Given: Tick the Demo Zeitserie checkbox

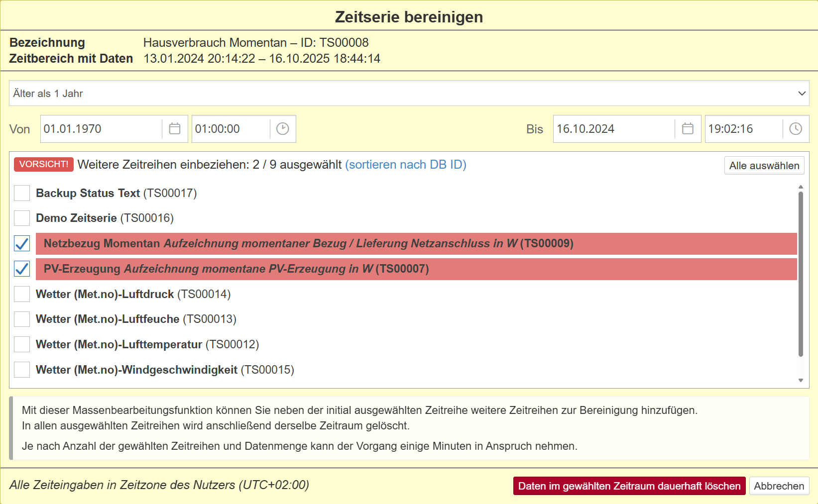Looking at the screenshot, I should click(22, 218).
